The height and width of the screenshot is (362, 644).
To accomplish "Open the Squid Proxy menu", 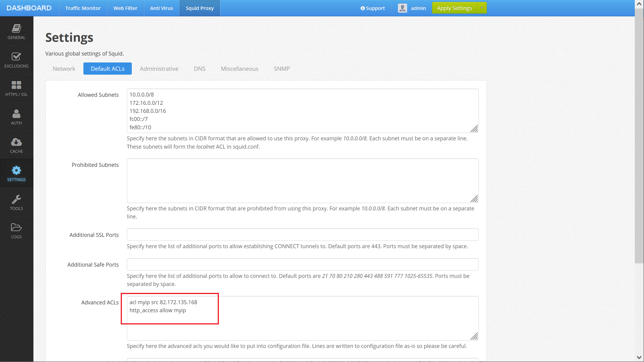I will (200, 8).
